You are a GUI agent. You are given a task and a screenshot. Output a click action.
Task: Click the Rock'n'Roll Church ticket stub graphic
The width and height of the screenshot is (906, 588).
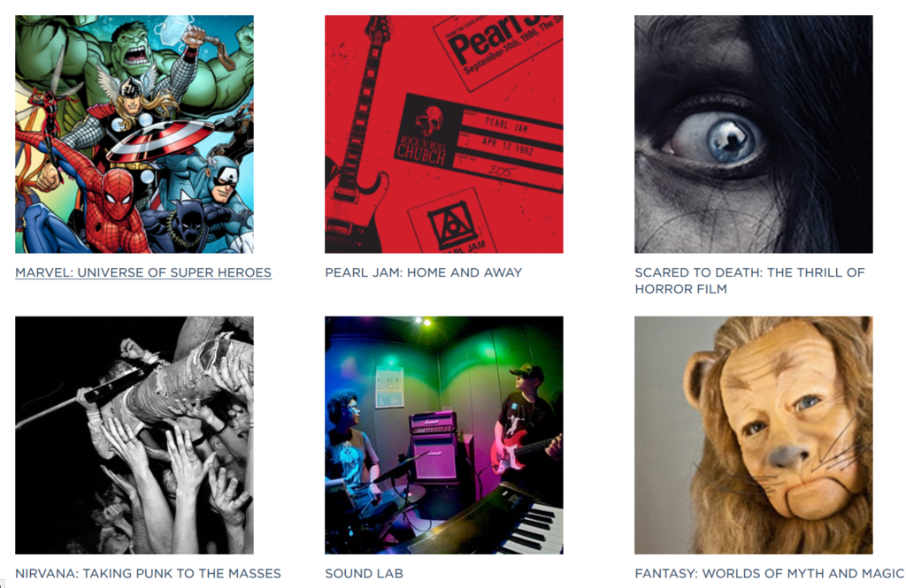coord(480,141)
